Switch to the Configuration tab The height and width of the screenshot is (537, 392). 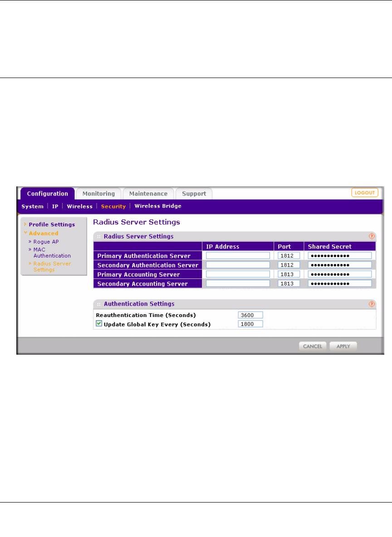48,194
